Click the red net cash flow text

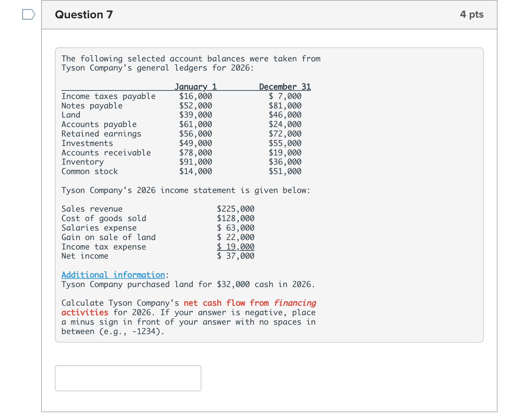214,303
